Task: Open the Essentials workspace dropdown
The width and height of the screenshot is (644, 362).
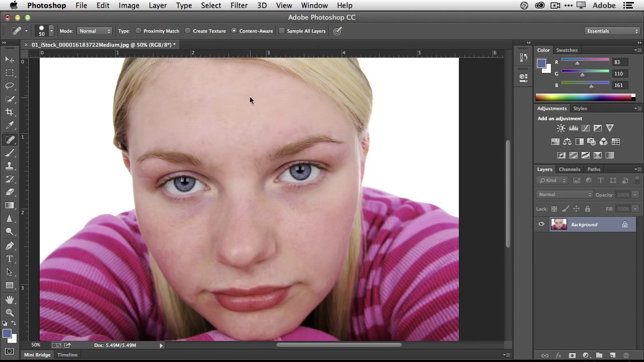Action: [x=612, y=31]
